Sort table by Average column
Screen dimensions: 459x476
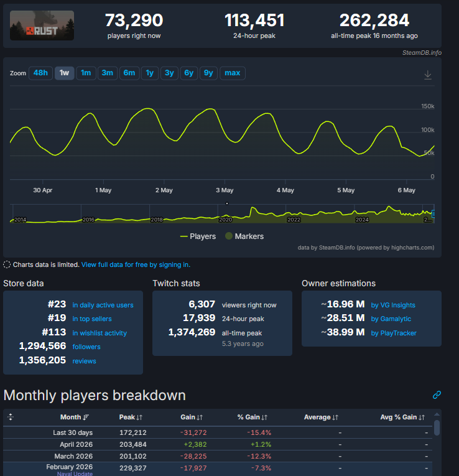pos(321,417)
